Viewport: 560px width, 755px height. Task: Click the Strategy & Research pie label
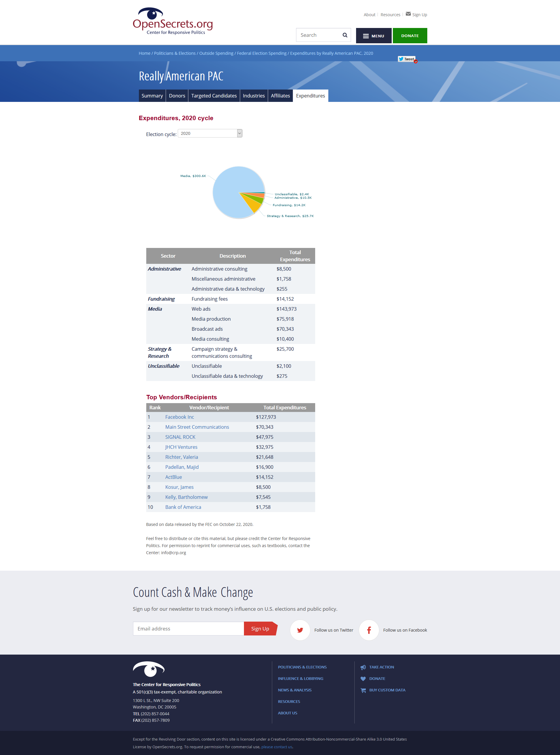pyautogui.click(x=290, y=216)
